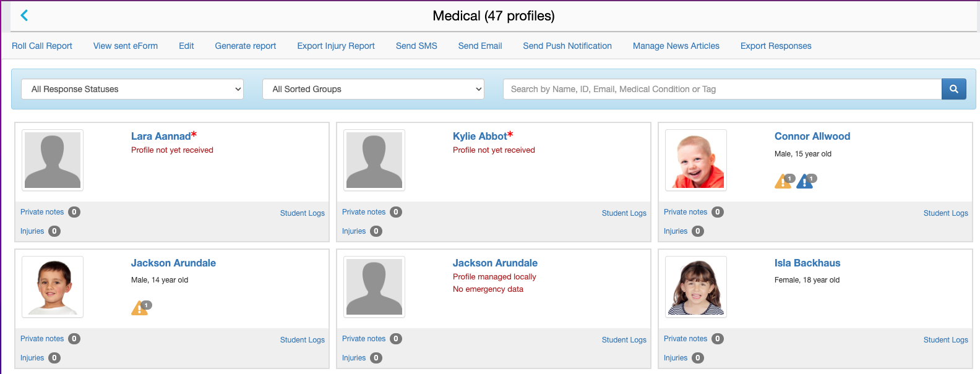
Task: Open Kylie Abbot's injuries count badge
Action: click(x=376, y=231)
